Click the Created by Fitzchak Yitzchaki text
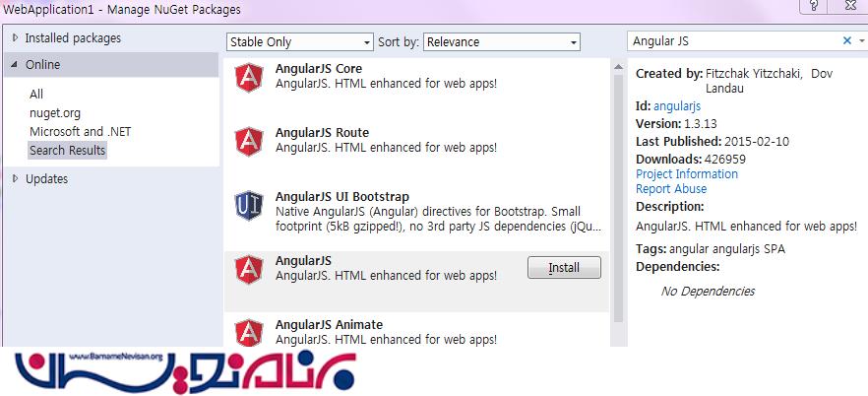 733,81
